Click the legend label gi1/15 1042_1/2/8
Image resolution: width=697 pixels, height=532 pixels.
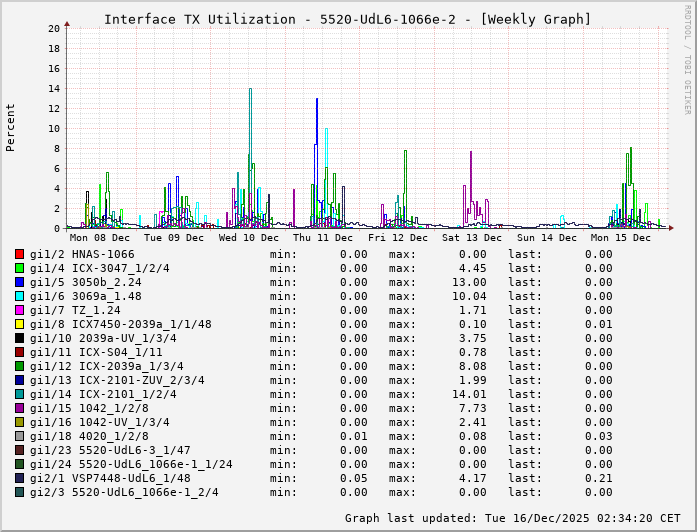tap(89, 408)
